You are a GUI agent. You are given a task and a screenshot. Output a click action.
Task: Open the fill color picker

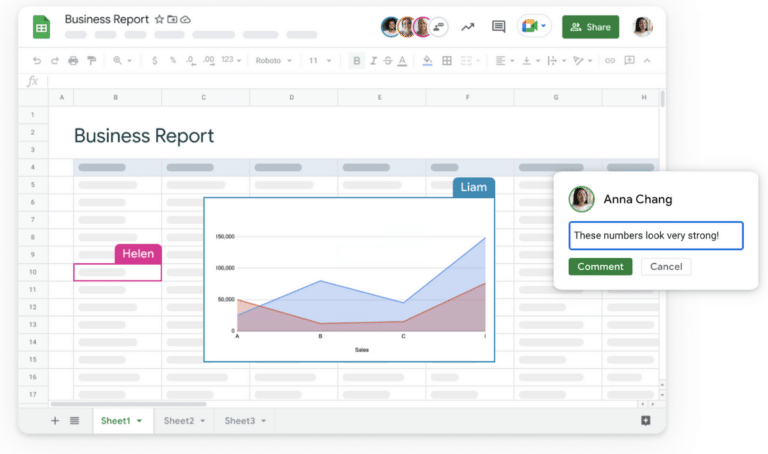[427, 61]
